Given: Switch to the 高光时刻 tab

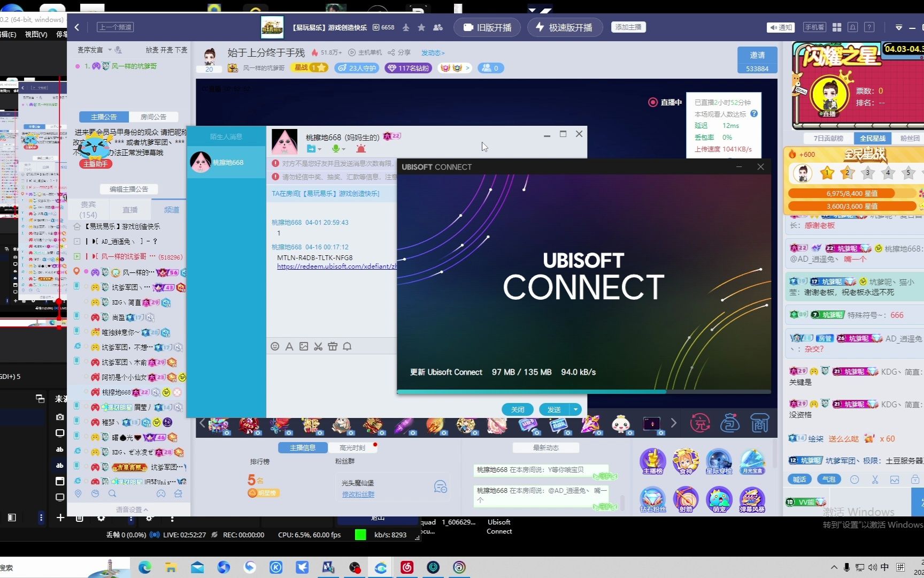Looking at the screenshot, I should [352, 447].
